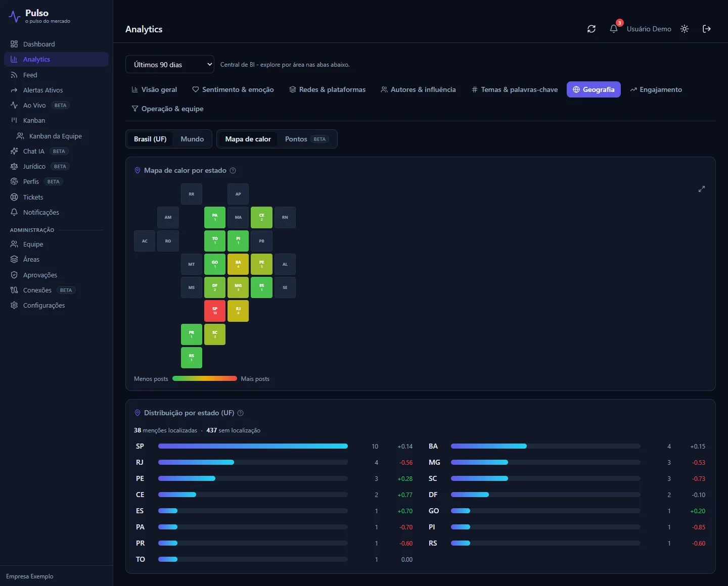
Task: Select Brasil (UF) map scope
Action: tap(150, 139)
